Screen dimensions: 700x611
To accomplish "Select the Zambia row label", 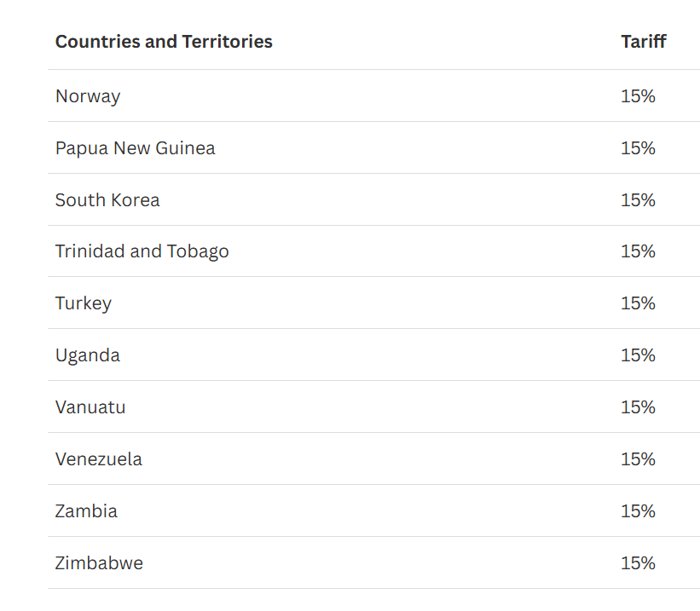I will tap(86, 511).
